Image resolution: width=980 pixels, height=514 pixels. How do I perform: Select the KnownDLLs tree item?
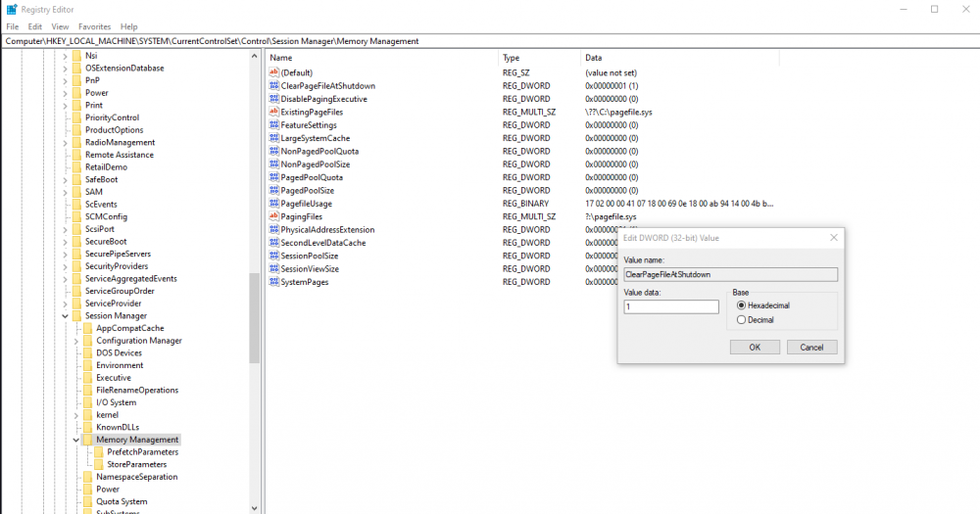pyautogui.click(x=118, y=427)
